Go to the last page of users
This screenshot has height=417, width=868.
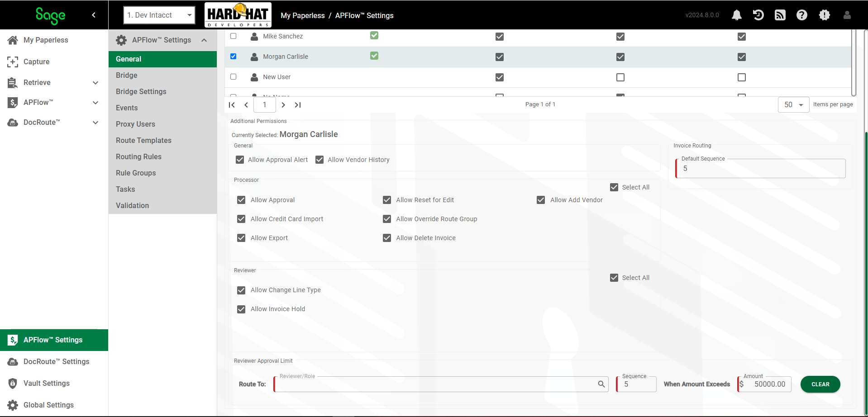[298, 104]
